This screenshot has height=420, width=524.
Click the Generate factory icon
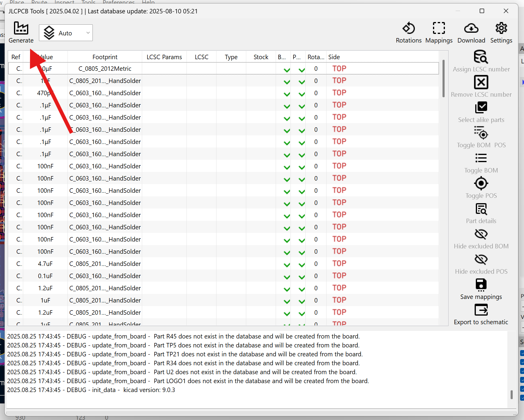pos(21,29)
